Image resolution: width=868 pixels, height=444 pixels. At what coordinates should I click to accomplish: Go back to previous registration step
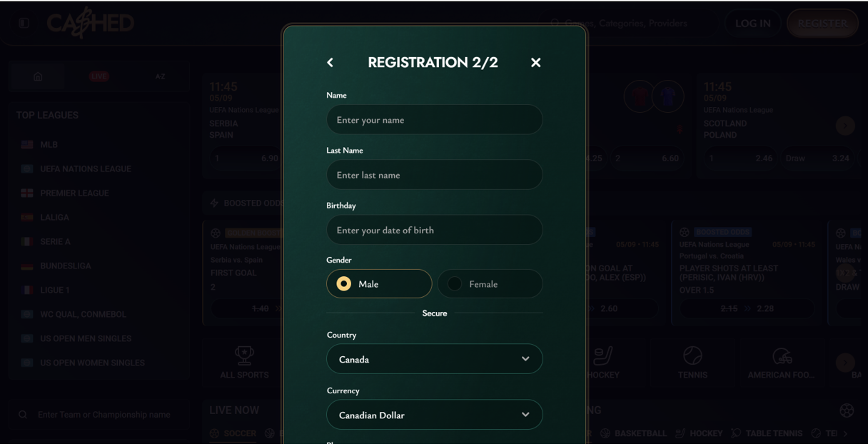pos(330,63)
